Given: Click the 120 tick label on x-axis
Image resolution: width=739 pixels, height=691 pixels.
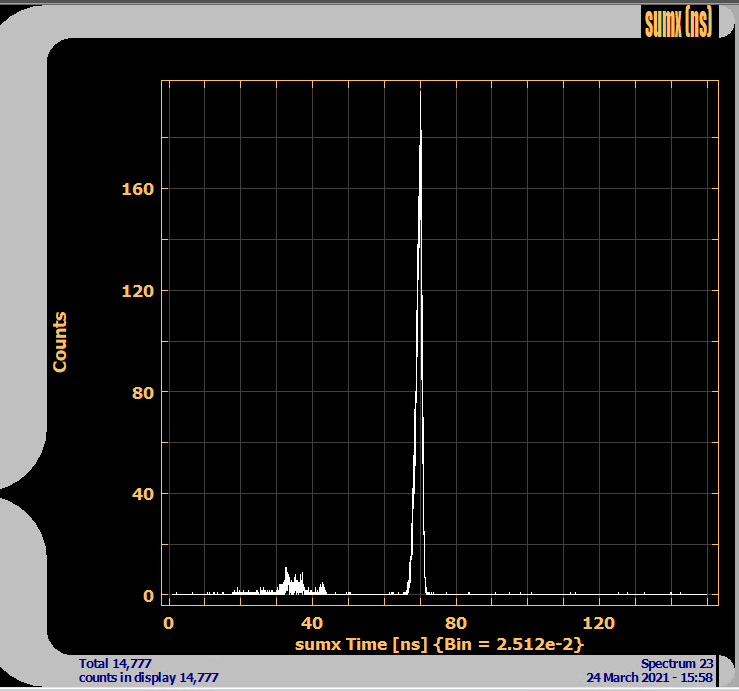Looking at the screenshot, I should [x=601, y=623].
